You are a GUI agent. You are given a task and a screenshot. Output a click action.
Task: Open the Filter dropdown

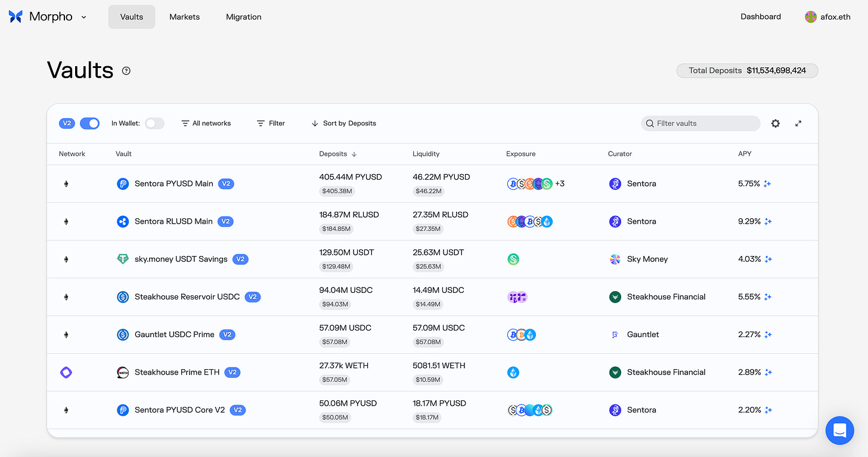coord(271,123)
